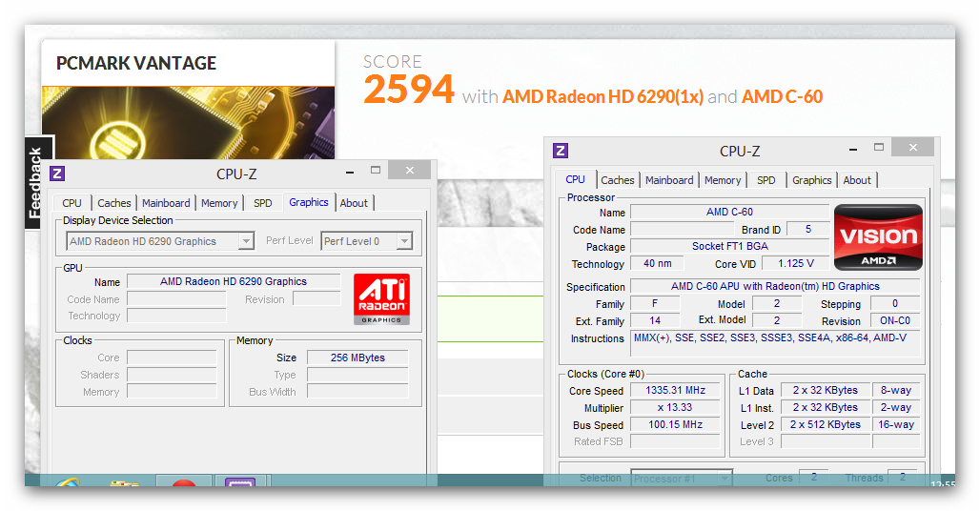The height and width of the screenshot is (511, 980).
Task: Click the 8-way L1 Data associativity value
Action: (x=895, y=391)
